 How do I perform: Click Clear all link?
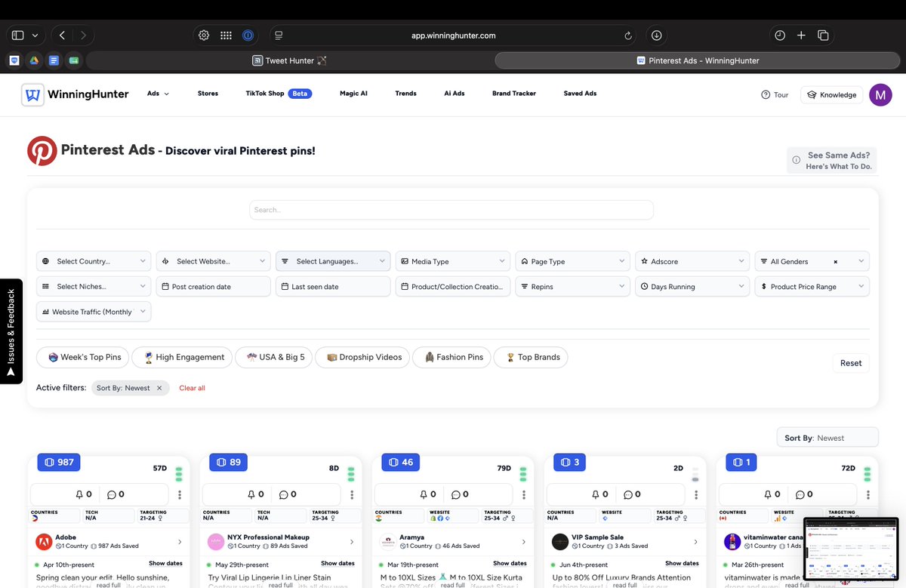[x=192, y=388]
